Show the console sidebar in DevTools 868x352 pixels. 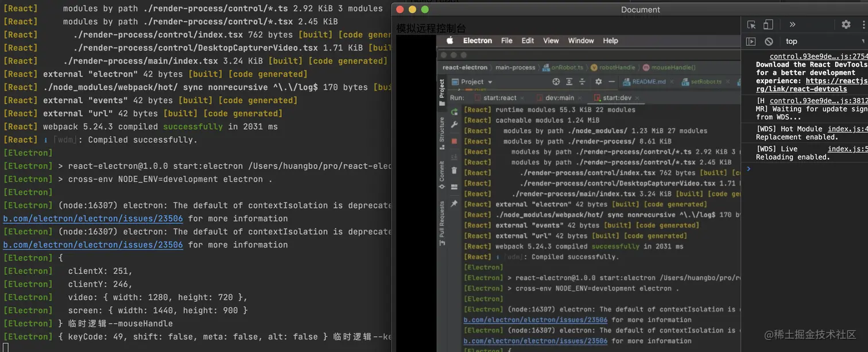pos(751,41)
